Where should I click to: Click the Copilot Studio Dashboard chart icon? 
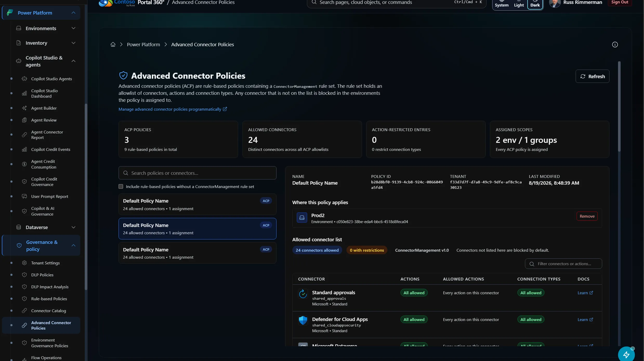tap(24, 93)
